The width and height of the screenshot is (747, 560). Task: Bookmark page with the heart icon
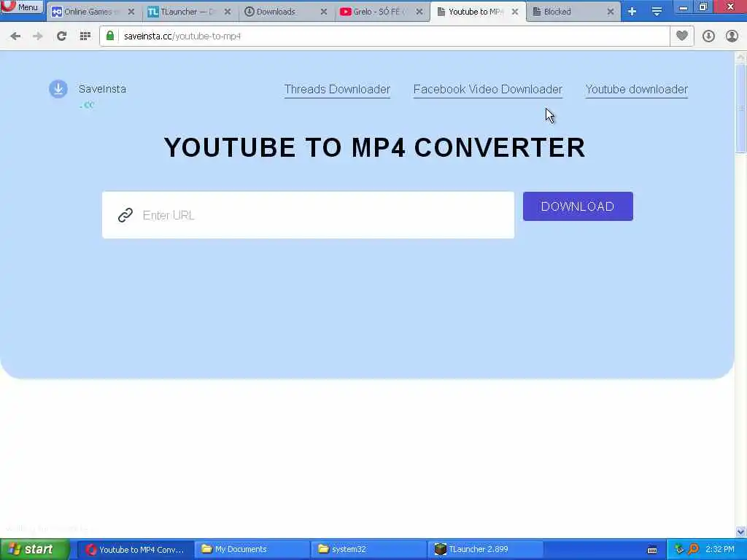(682, 36)
